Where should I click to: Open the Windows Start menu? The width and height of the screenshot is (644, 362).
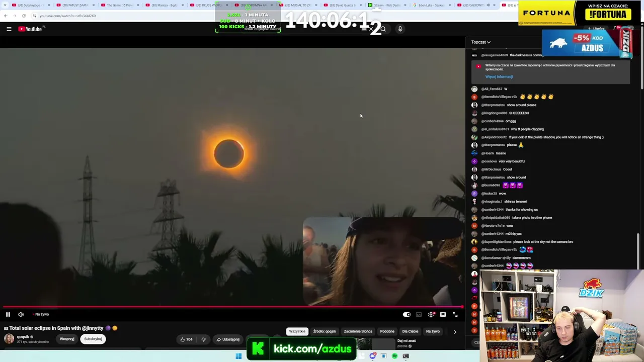238,356
